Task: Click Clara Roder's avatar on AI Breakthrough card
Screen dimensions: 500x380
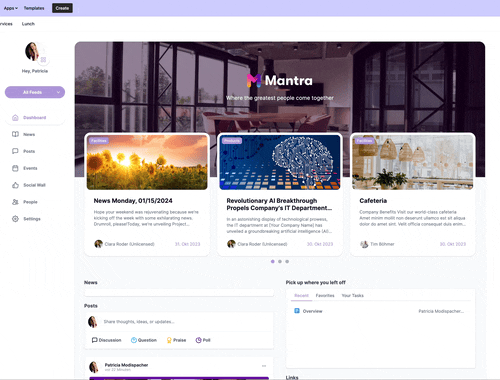Action: 231,244
